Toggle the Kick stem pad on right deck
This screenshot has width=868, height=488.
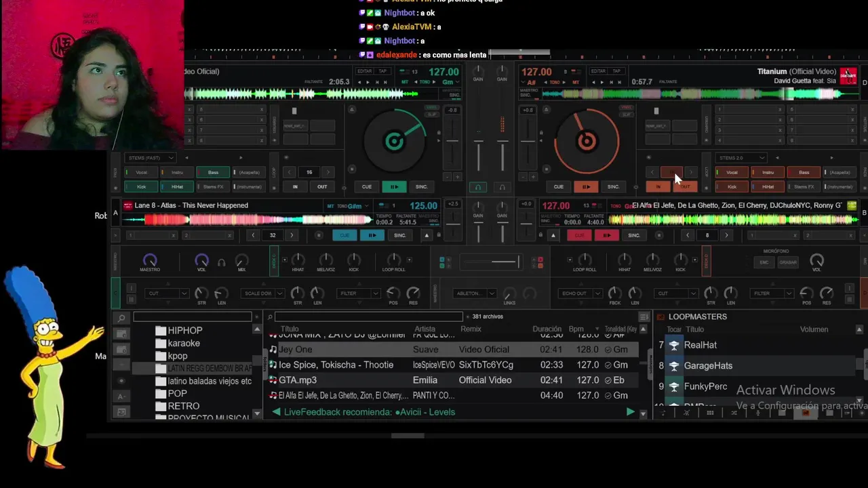(732, 186)
